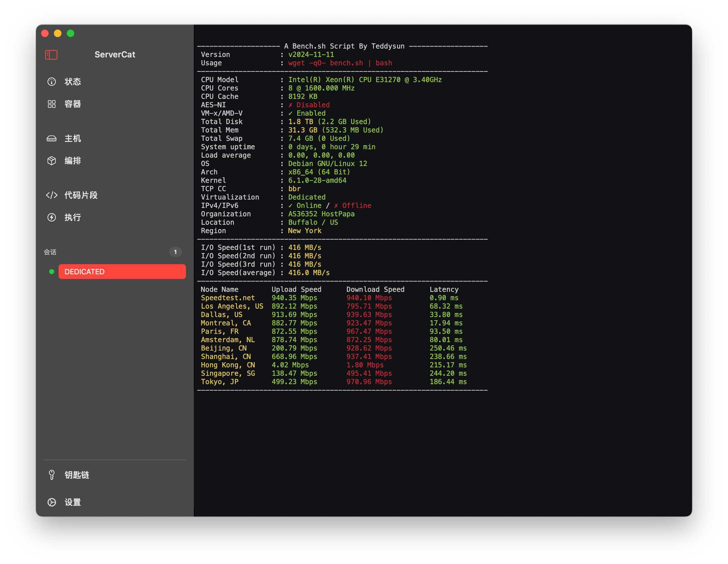The height and width of the screenshot is (564, 728).
Task: Click the Dallas upload speed 913.69 Mbps
Action: 294,315
